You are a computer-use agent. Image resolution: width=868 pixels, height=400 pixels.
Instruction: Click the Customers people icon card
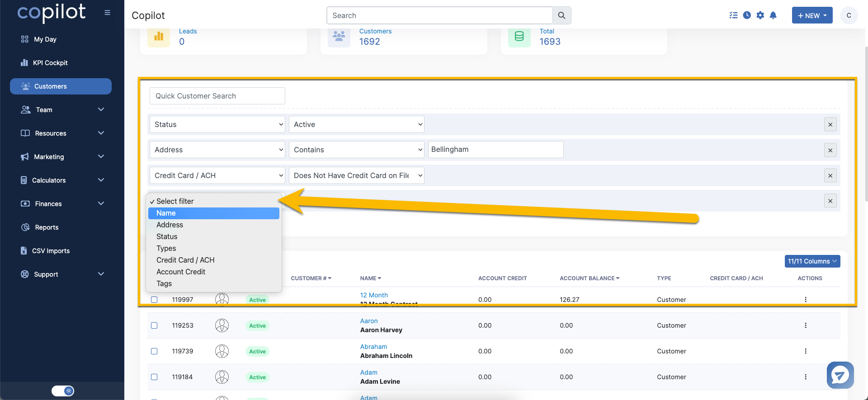(339, 36)
